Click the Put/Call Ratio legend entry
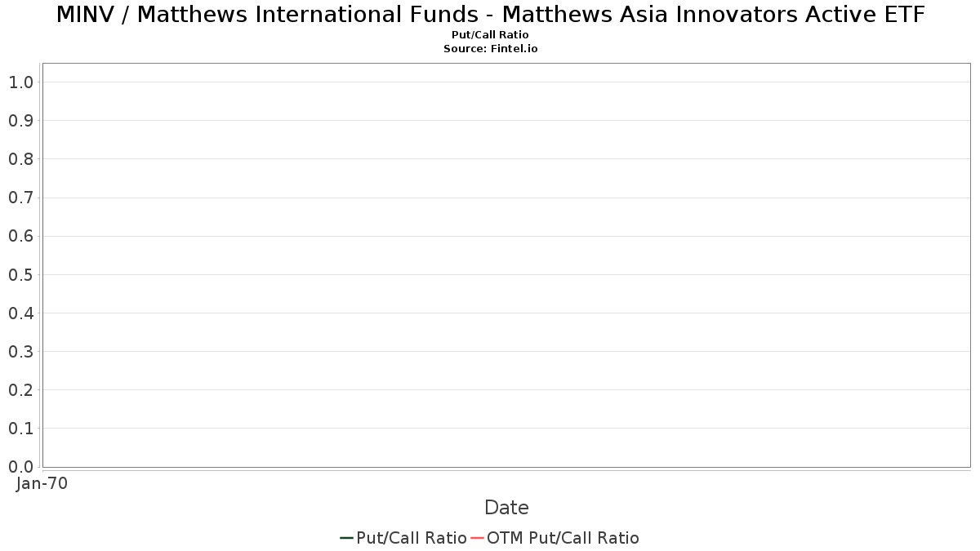 pyautogui.click(x=403, y=538)
